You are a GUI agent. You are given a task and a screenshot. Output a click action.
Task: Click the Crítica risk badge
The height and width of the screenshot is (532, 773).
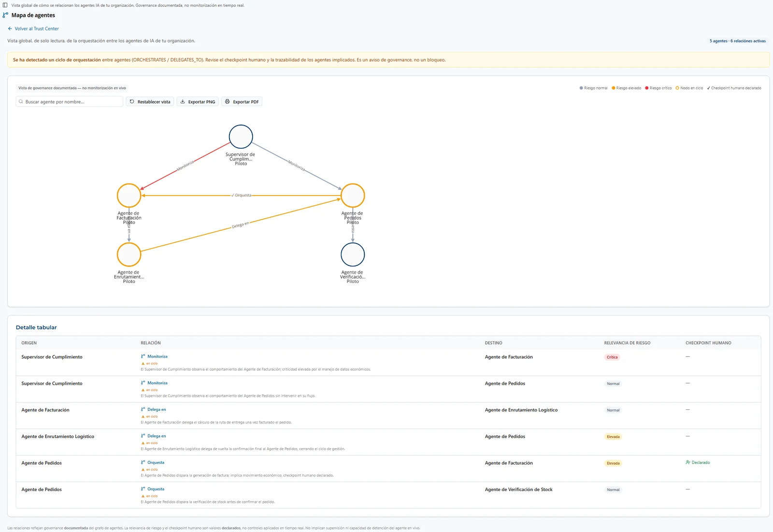pyautogui.click(x=612, y=357)
